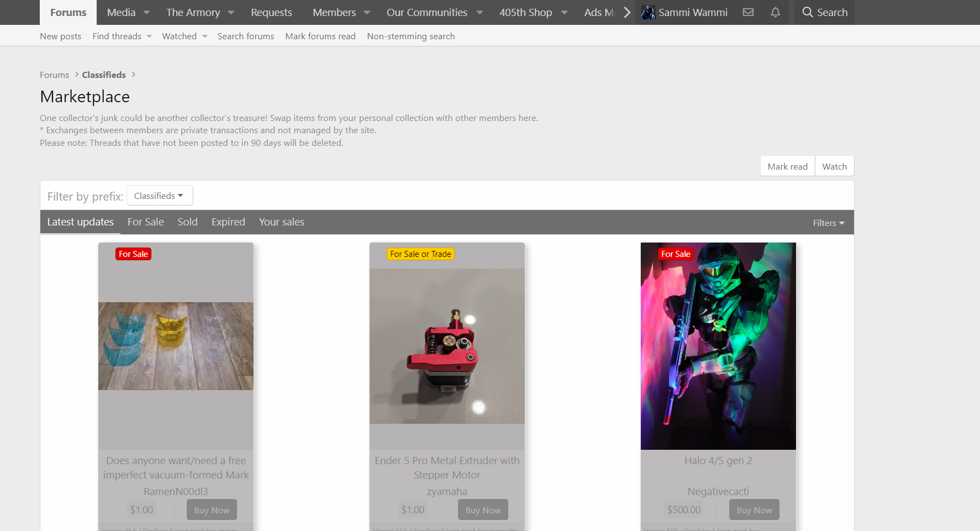This screenshot has width=980, height=531.
Task: Click Buy Now for Halo 4/5 gen 2
Action: point(755,510)
